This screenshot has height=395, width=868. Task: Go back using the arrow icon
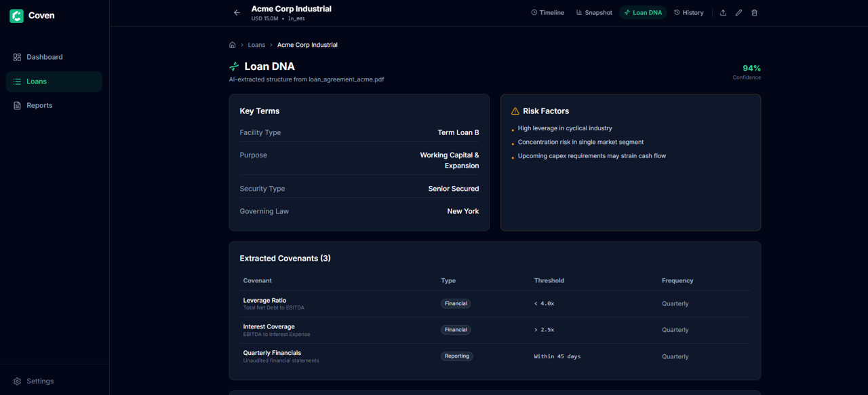click(x=237, y=13)
